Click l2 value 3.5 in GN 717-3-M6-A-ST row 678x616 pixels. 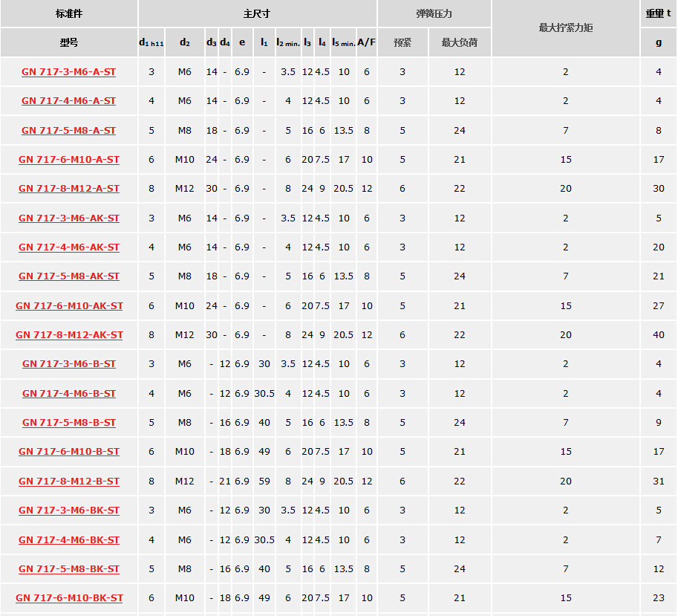pyautogui.click(x=288, y=72)
